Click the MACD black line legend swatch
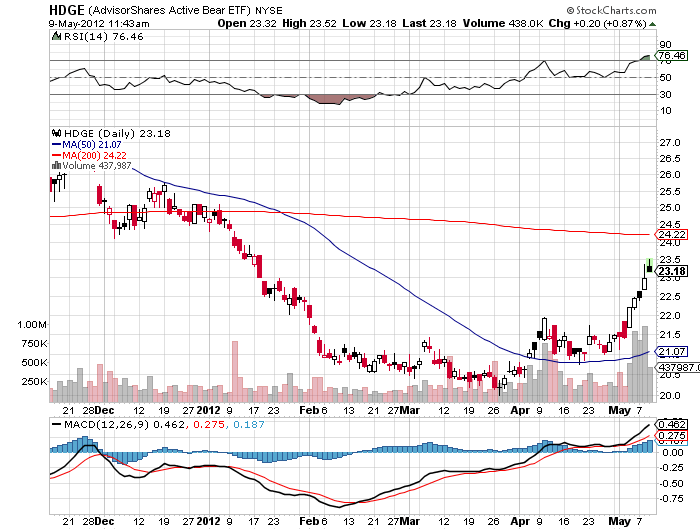The image size is (700, 530). 56,424
